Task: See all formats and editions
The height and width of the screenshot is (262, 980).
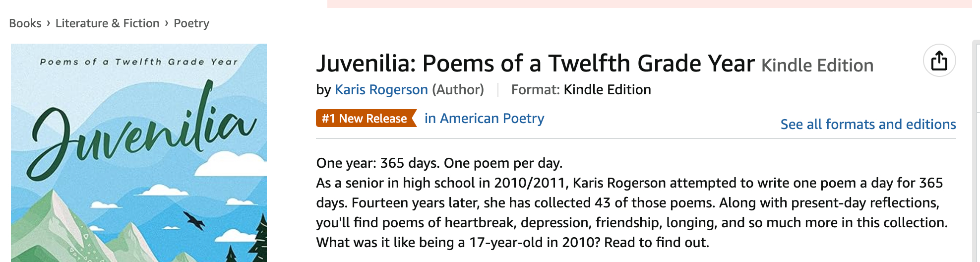Action: click(x=868, y=124)
